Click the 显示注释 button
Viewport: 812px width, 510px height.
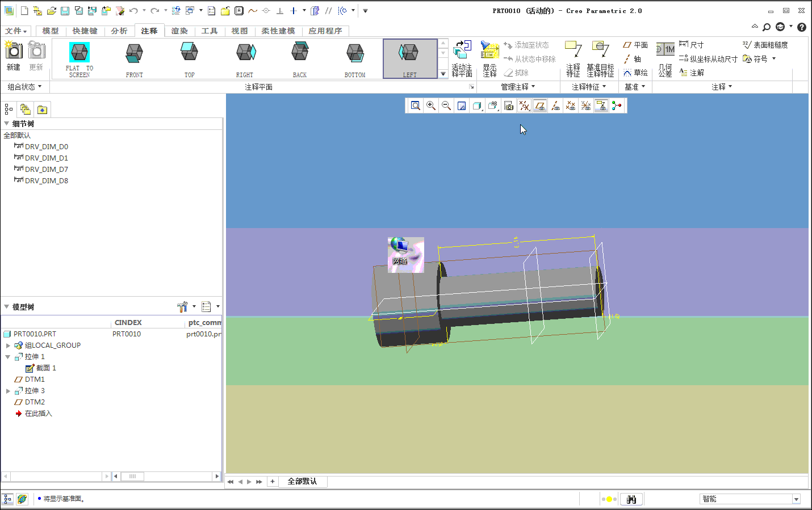click(489, 58)
